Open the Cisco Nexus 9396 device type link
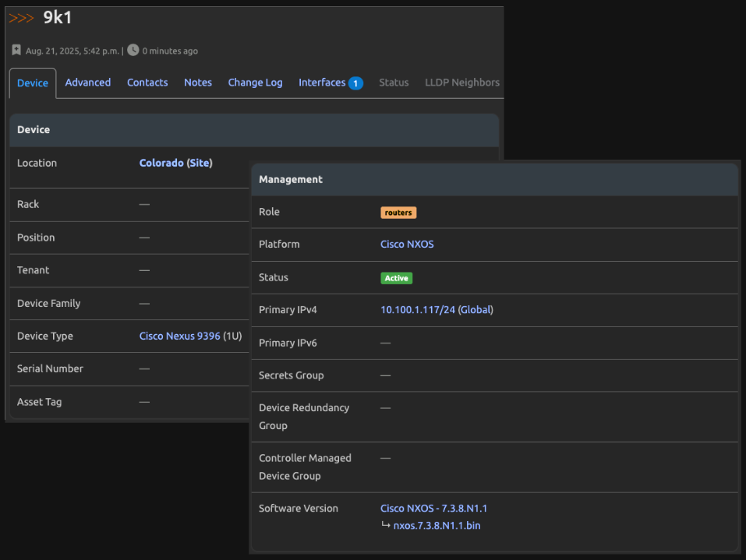 (x=180, y=336)
